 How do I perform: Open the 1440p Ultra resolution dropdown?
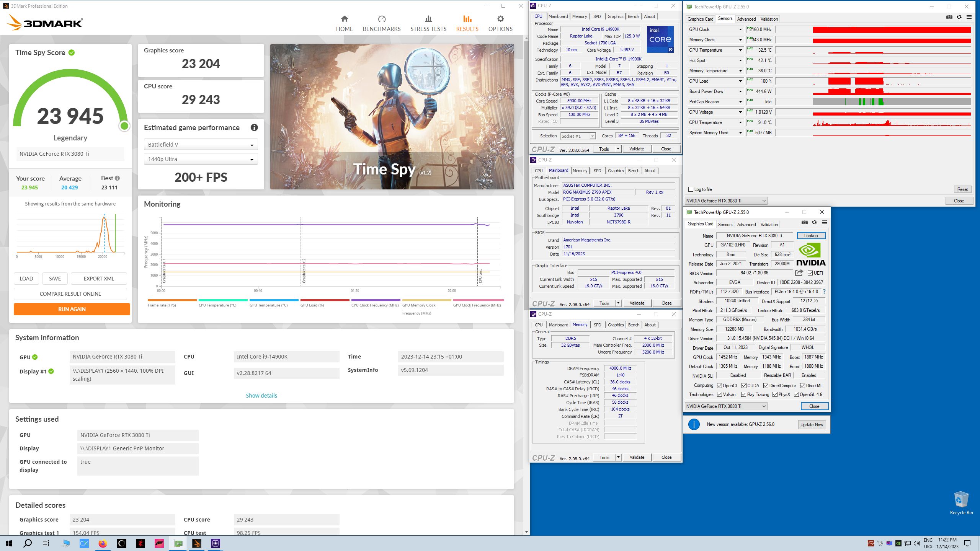pyautogui.click(x=201, y=159)
